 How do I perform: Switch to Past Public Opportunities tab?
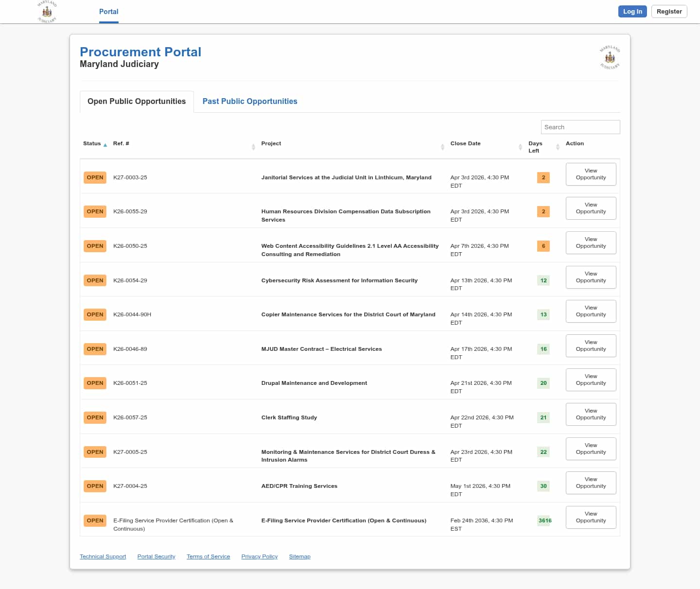[x=249, y=101]
